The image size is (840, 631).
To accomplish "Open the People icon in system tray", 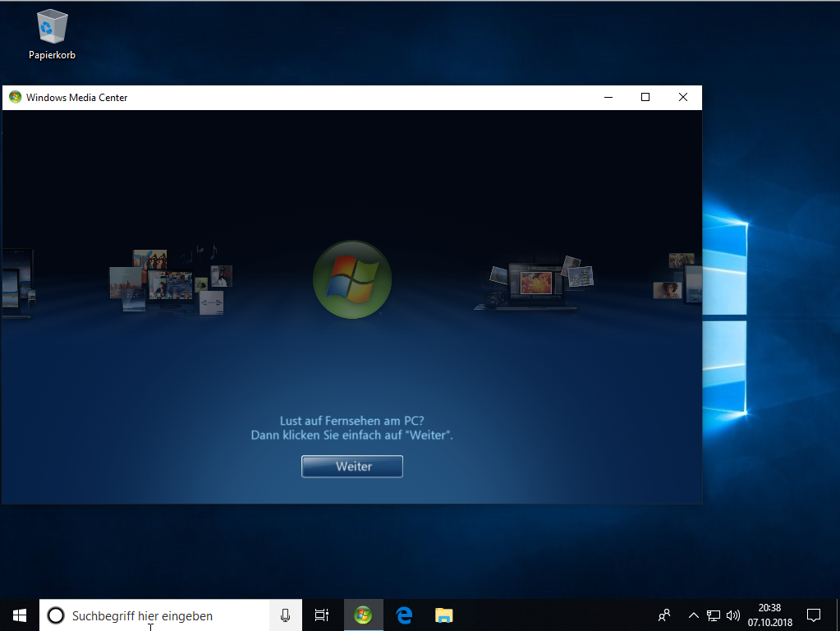I will click(664, 615).
